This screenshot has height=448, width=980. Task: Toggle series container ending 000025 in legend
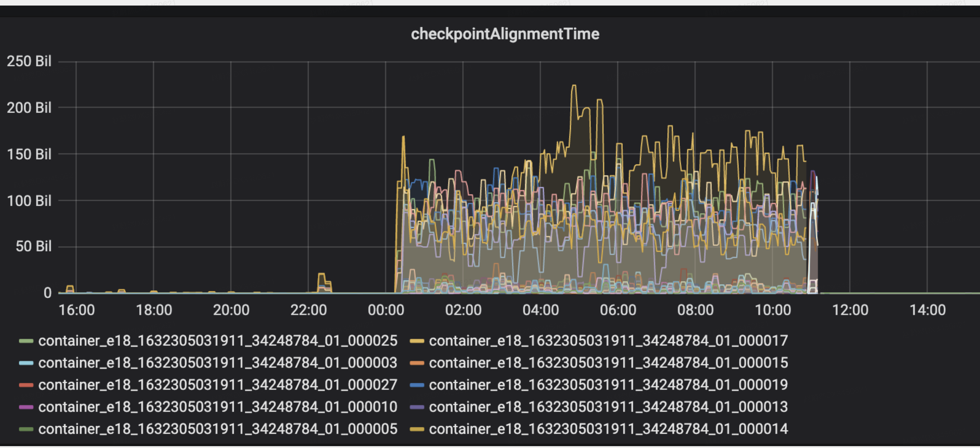(218, 341)
